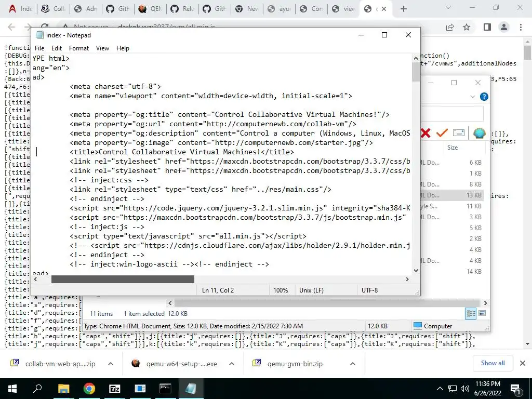Open Chrome's side panel icon
The image size is (532, 399).
coord(487,27)
